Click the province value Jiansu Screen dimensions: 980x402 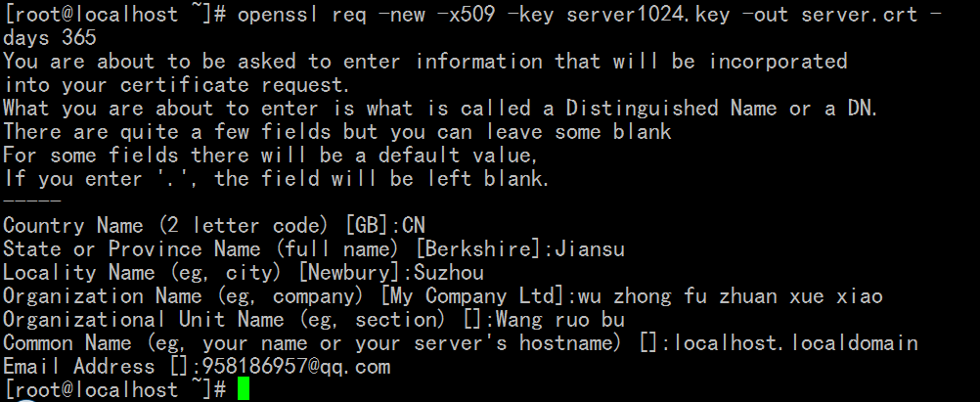pos(590,248)
